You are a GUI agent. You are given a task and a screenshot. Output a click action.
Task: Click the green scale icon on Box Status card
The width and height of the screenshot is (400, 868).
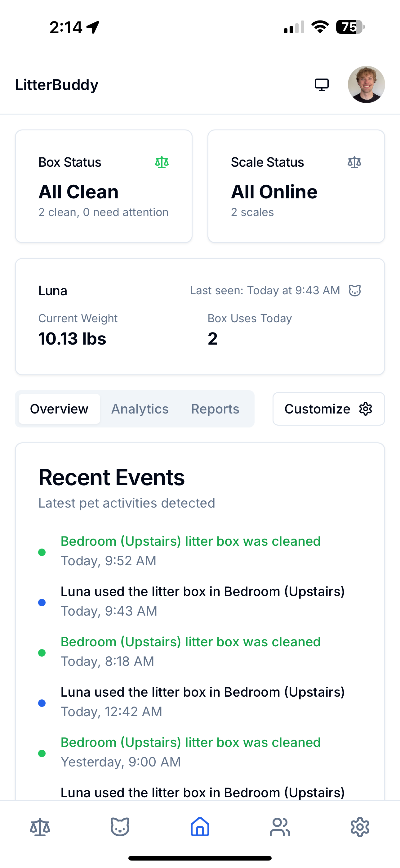point(162,162)
